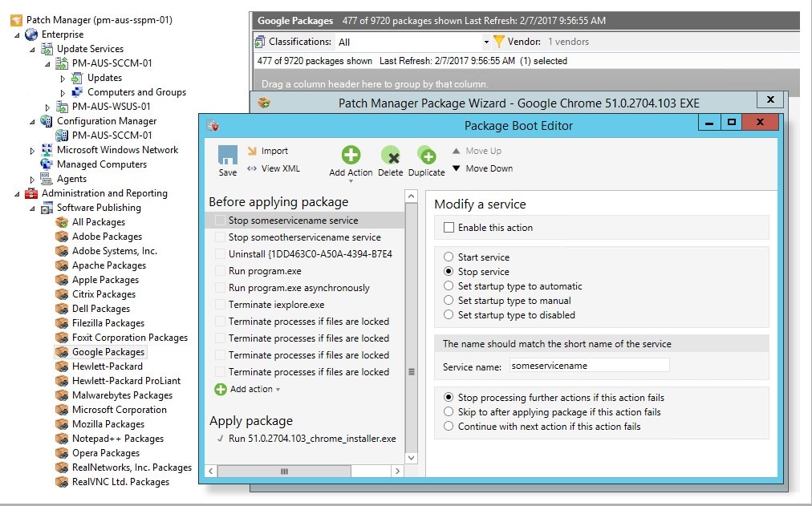The height and width of the screenshot is (506, 812).
Task: Click the Duplicate action icon
Action: (426, 156)
